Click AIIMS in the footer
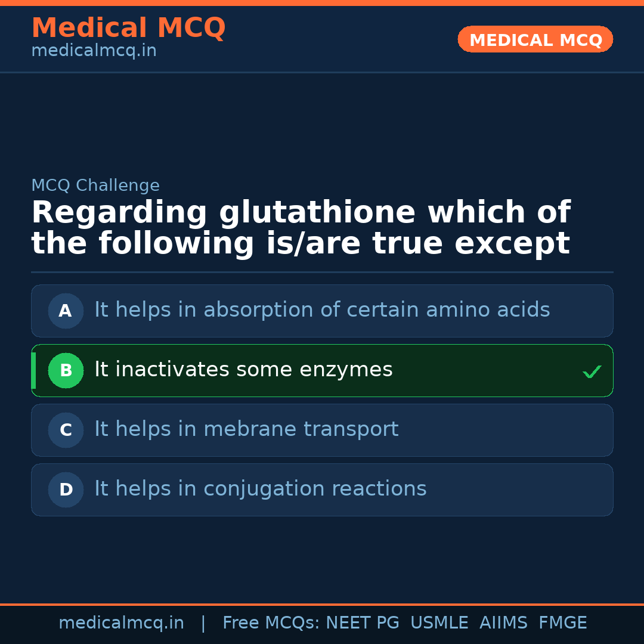The height and width of the screenshot is (644, 644). [x=503, y=623]
